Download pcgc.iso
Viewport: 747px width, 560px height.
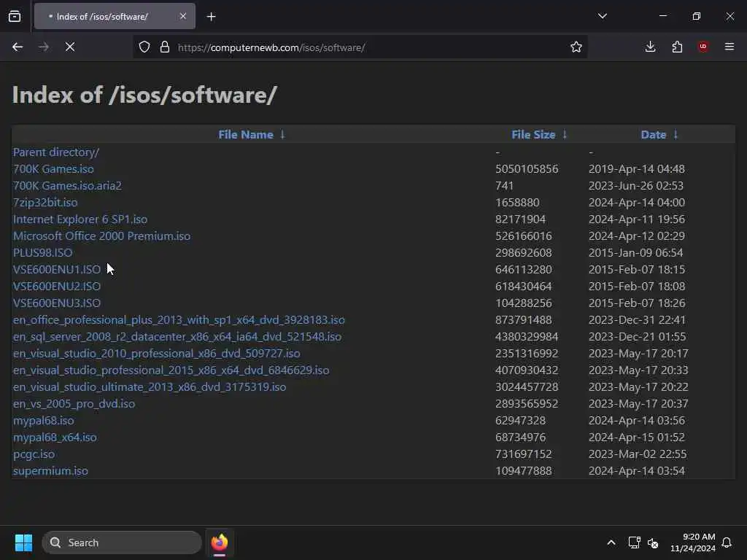34,454
